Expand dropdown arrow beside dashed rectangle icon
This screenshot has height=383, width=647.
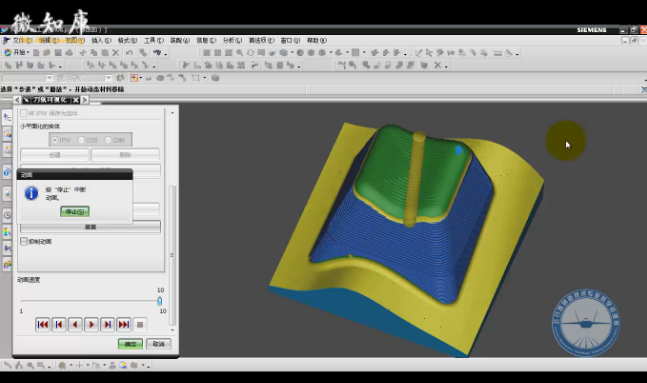pos(204,78)
